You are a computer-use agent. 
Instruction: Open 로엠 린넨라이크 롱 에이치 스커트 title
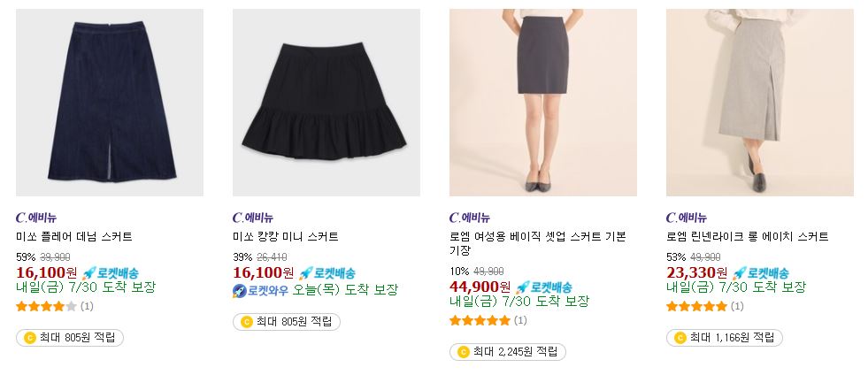click(748, 237)
